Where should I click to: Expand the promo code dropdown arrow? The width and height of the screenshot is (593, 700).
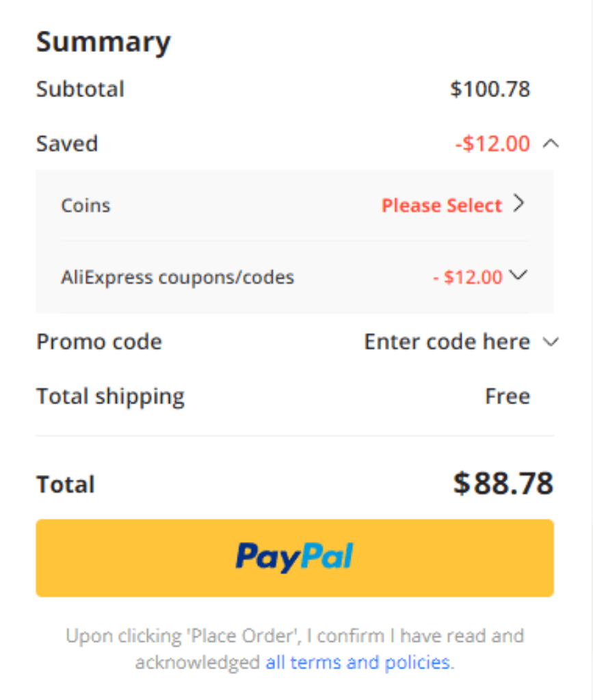click(551, 342)
